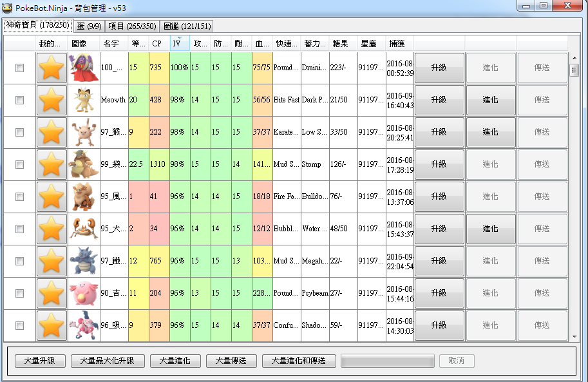Screen dimensions: 588x382
Task: Click the Kangaskhan image in CP 1310 row
Action: [x=84, y=164]
